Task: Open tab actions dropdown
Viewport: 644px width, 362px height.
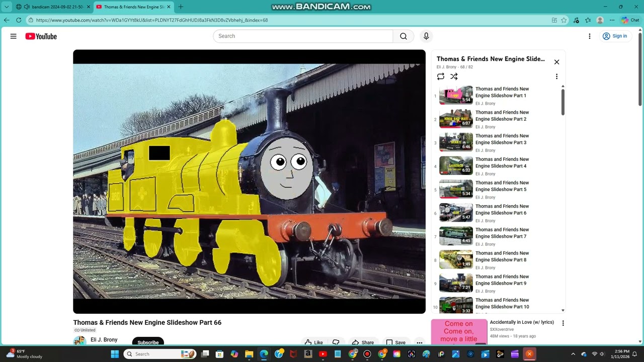Action: pyautogui.click(x=7, y=7)
